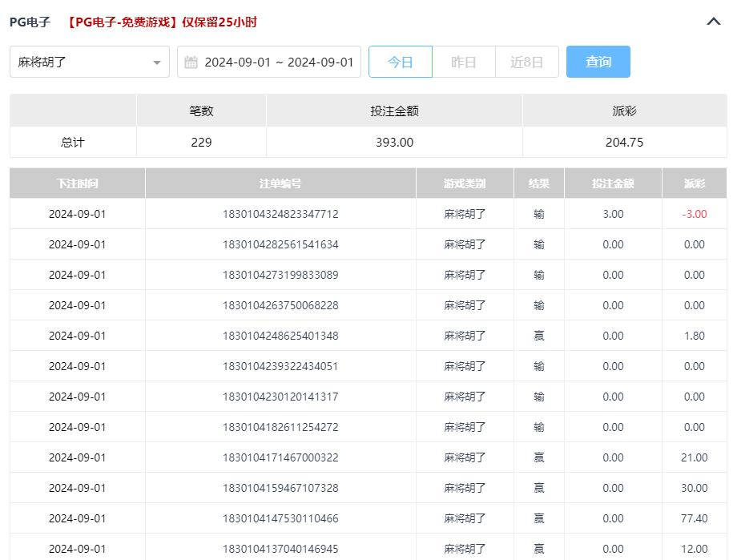Select the 今日 filter tab
Viewport: 733px width, 560px height.
[x=400, y=62]
